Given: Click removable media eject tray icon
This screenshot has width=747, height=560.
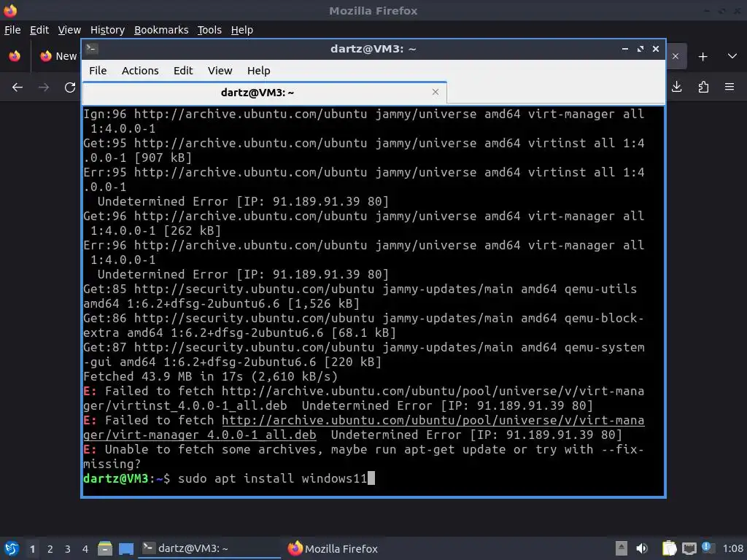Looking at the screenshot, I should [x=621, y=548].
